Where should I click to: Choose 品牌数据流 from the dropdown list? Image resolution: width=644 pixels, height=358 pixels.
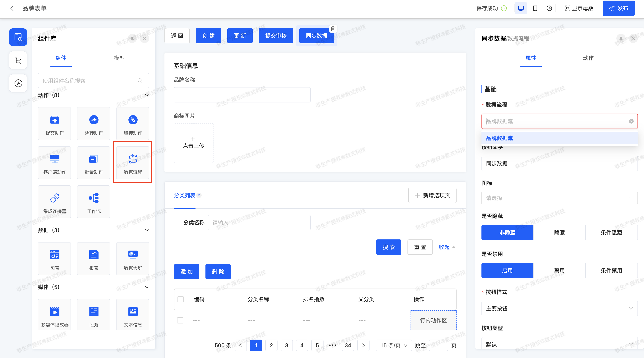[x=559, y=138]
